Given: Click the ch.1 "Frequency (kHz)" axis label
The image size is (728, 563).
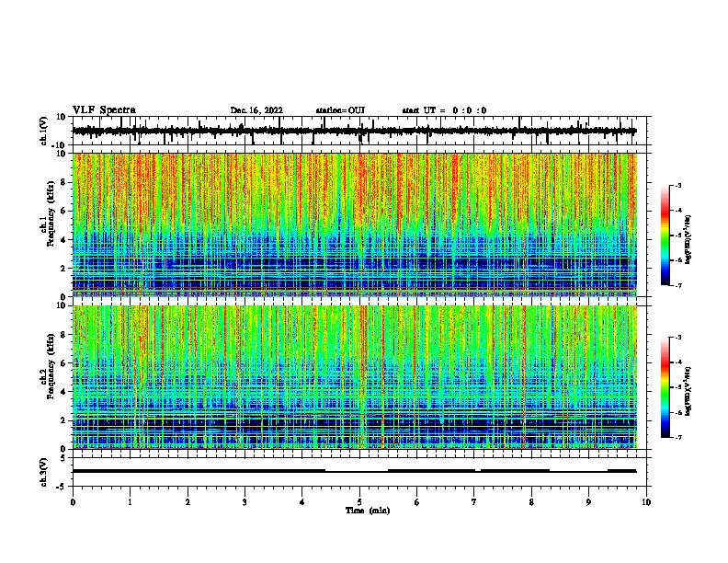Looking at the screenshot, I should tap(51, 214).
